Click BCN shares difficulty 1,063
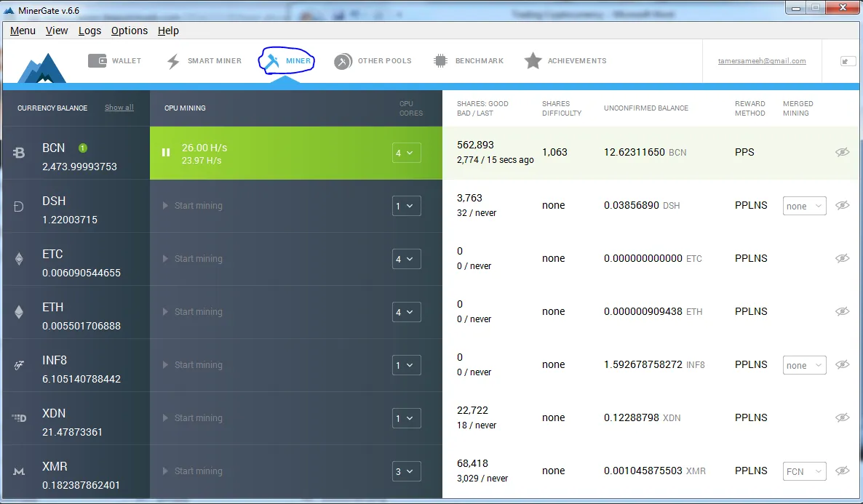Viewport: 863px width, 504px height. click(x=554, y=153)
